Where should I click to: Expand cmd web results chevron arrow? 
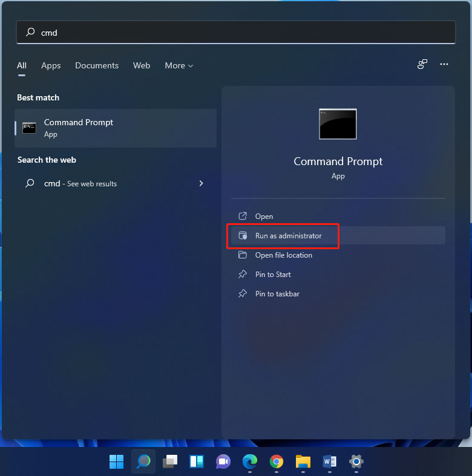[x=201, y=183]
